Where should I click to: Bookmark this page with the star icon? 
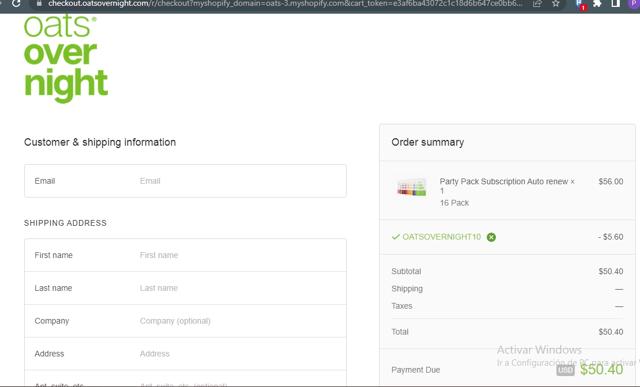[x=556, y=4]
